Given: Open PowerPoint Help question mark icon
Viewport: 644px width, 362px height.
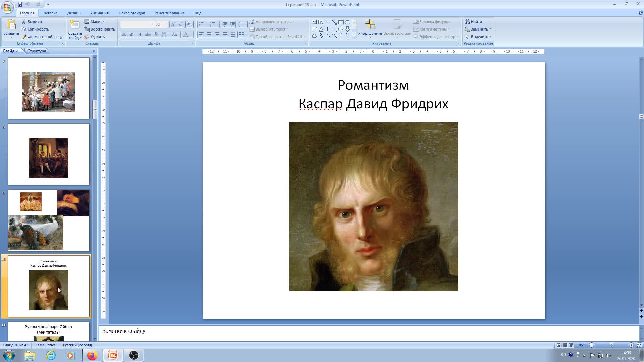Looking at the screenshot, I should [x=640, y=13].
